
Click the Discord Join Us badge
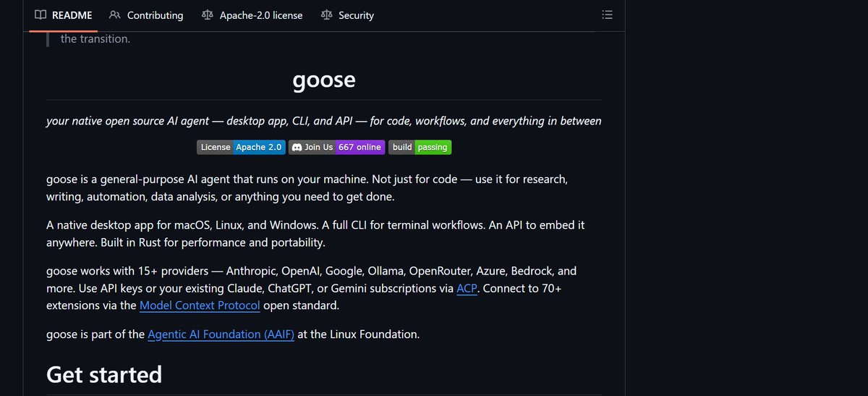click(337, 147)
